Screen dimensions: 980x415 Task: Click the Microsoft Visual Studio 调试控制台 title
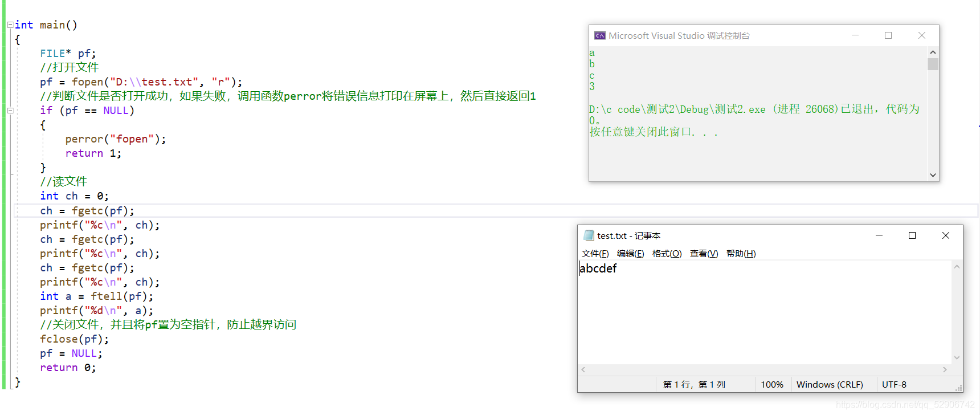pos(679,35)
